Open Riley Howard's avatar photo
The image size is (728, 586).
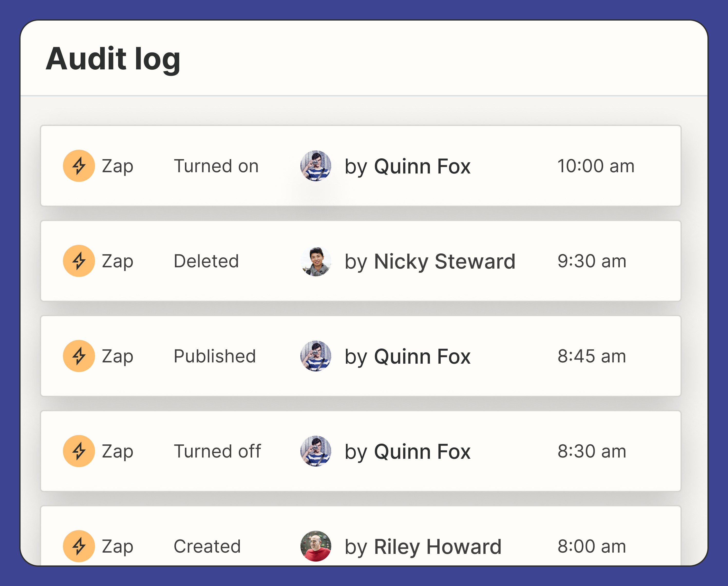(x=316, y=546)
